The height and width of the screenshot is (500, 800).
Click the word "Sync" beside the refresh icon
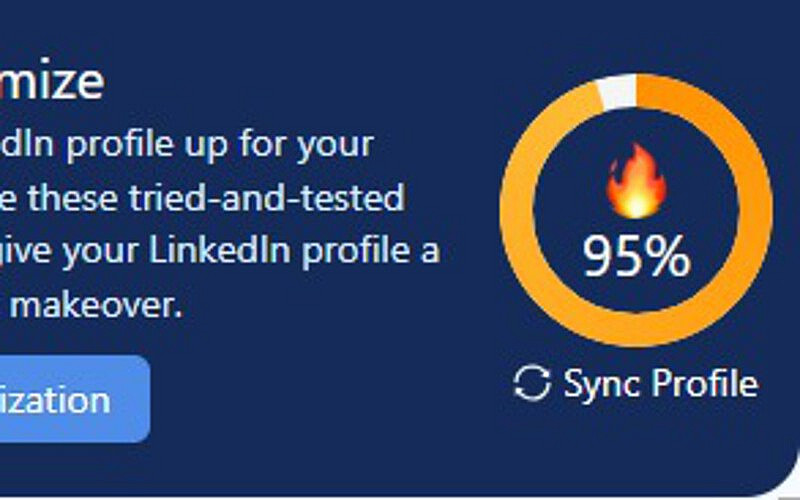point(599,383)
